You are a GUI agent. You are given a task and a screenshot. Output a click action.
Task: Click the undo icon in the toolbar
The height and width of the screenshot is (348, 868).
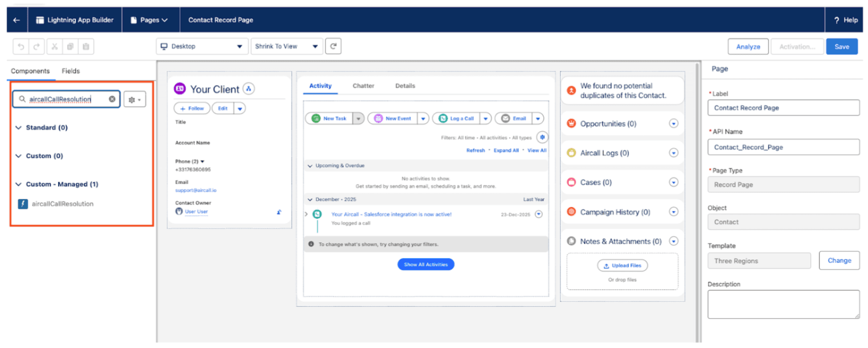click(21, 47)
